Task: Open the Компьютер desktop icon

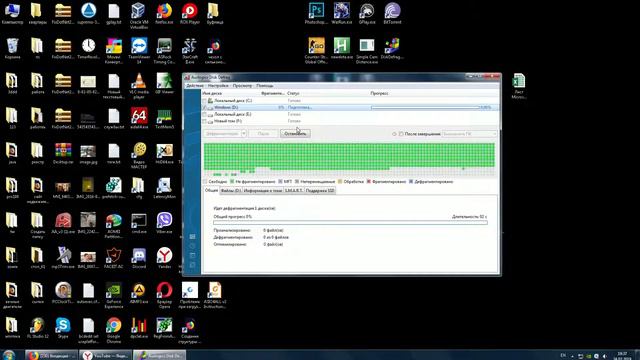Action: click(12, 13)
